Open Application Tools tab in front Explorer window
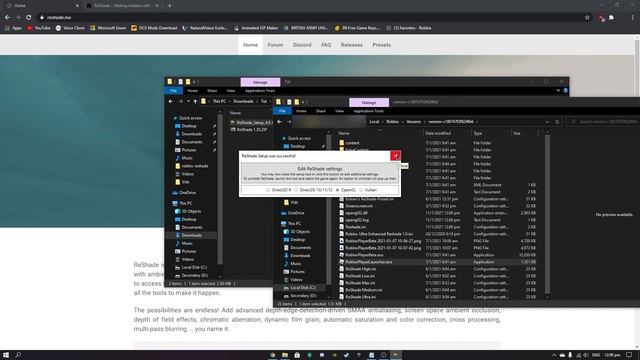 pyautogui.click(x=369, y=111)
